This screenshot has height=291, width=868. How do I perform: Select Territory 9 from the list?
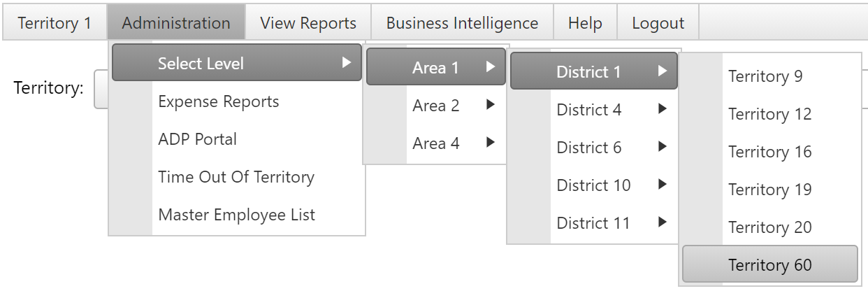coord(765,76)
